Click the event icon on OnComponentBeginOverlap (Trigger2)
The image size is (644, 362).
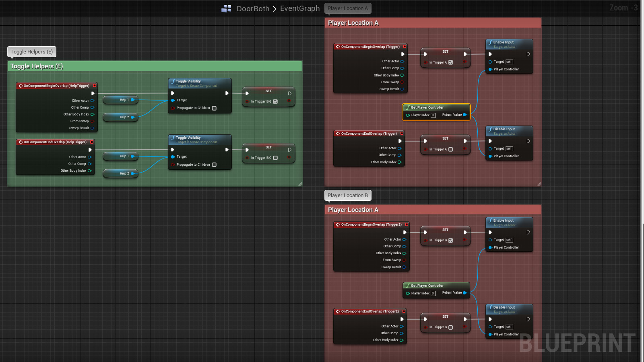(x=338, y=224)
